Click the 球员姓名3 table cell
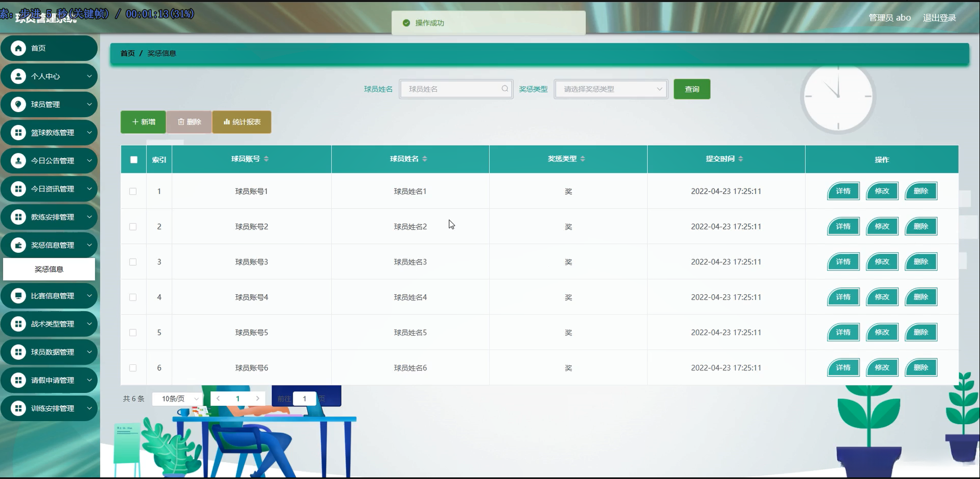The image size is (980, 479). point(410,262)
